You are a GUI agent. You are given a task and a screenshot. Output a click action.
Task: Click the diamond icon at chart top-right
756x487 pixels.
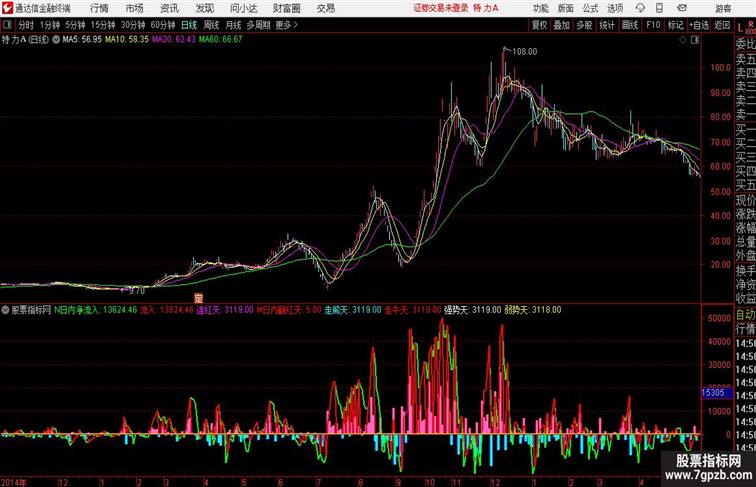click(x=683, y=40)
